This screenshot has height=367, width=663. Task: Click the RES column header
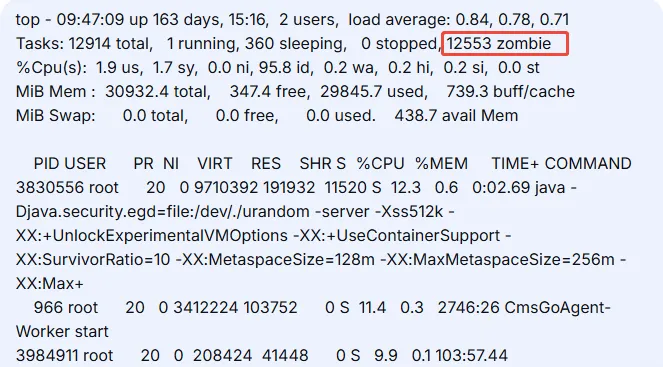(266, 164)
